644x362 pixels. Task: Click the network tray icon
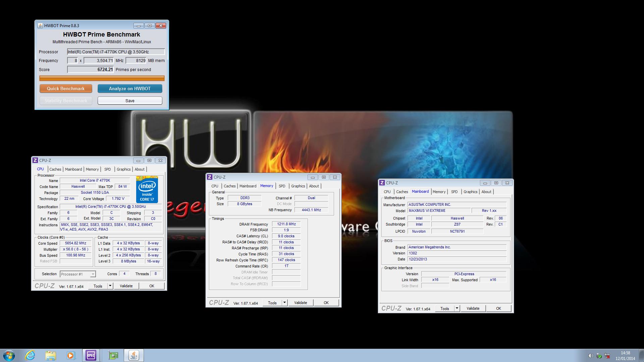(607, 356)
